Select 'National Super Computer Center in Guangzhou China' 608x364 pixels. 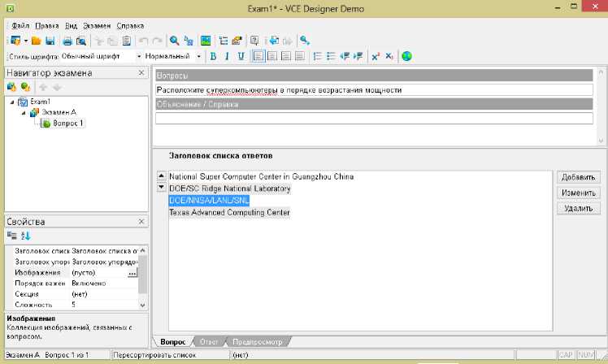[x=262, y=177]
